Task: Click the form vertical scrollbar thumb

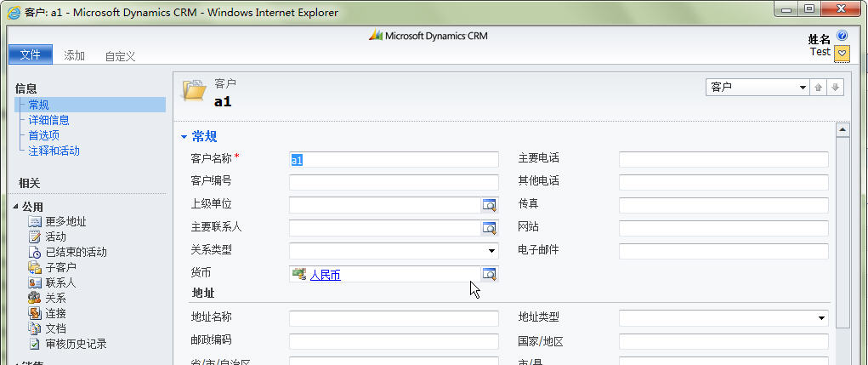Action: (842, 234)
